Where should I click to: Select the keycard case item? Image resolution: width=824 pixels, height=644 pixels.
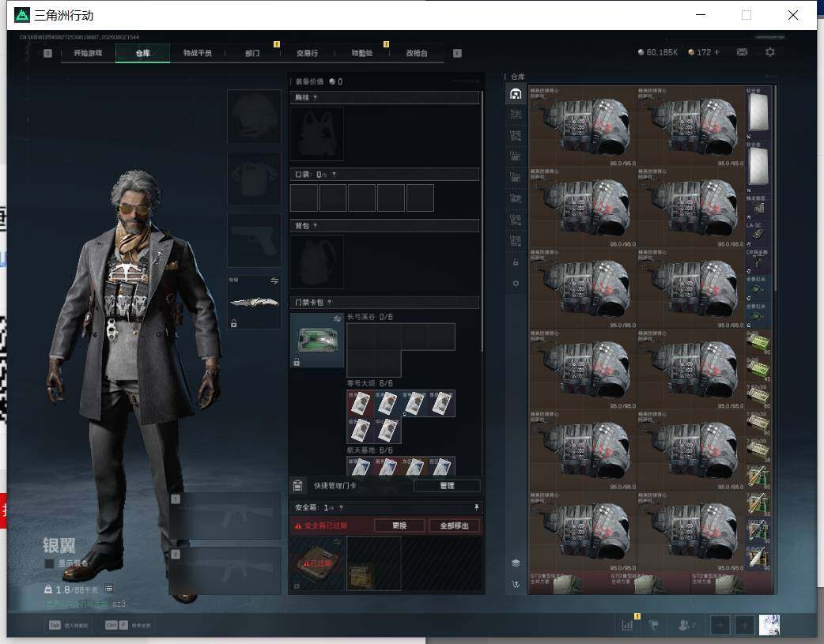pyautogui.click(x=317, y=341)
